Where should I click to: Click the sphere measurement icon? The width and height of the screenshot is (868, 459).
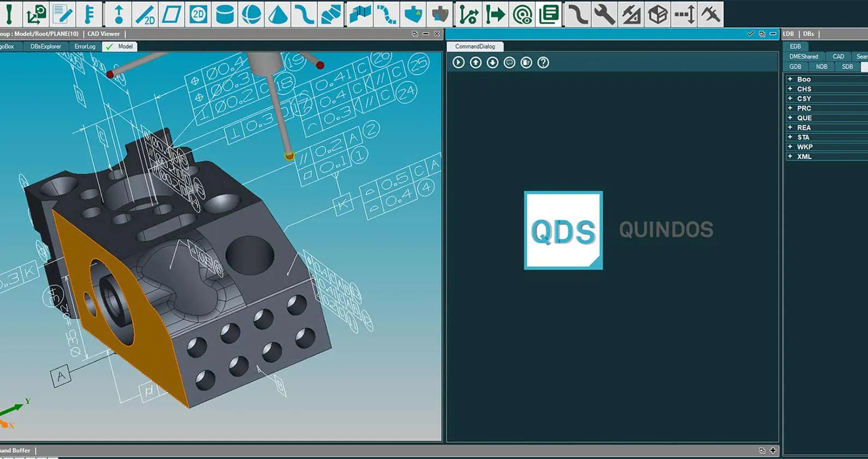click(251, 14)
